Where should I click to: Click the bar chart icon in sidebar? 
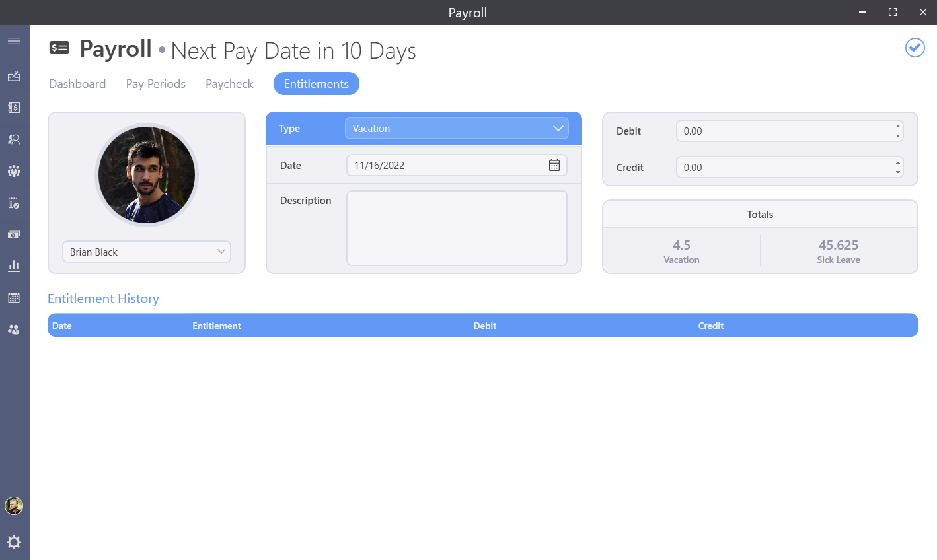point(14,266)
